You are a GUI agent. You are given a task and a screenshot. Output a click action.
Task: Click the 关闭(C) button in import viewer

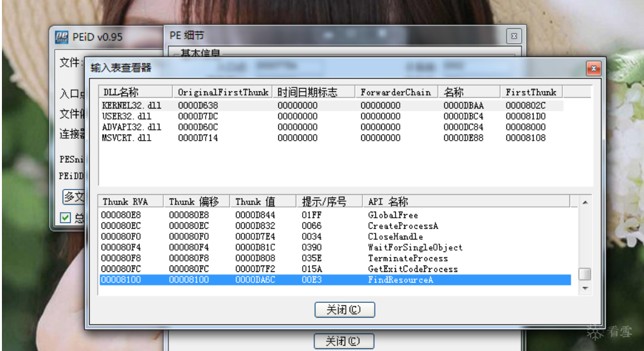pos(344,309)
